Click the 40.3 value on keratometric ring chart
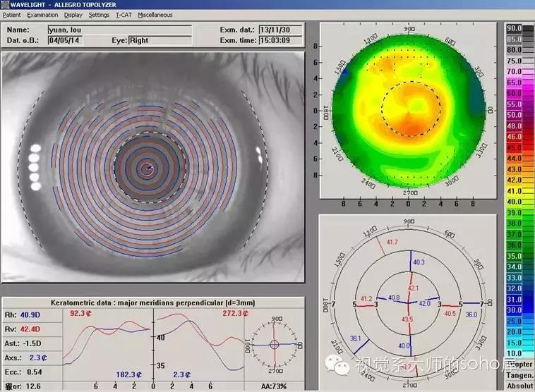Screen dimensions: 535x392 (419, 262)
